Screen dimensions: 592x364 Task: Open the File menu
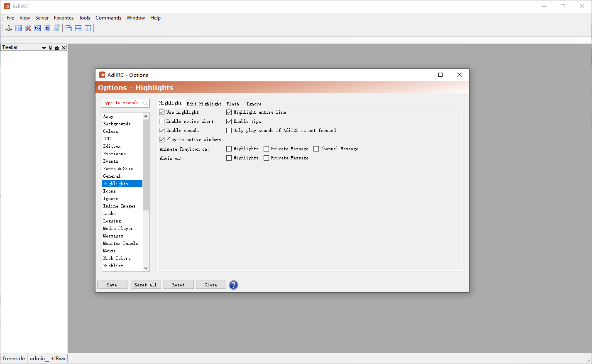[10, 18]
